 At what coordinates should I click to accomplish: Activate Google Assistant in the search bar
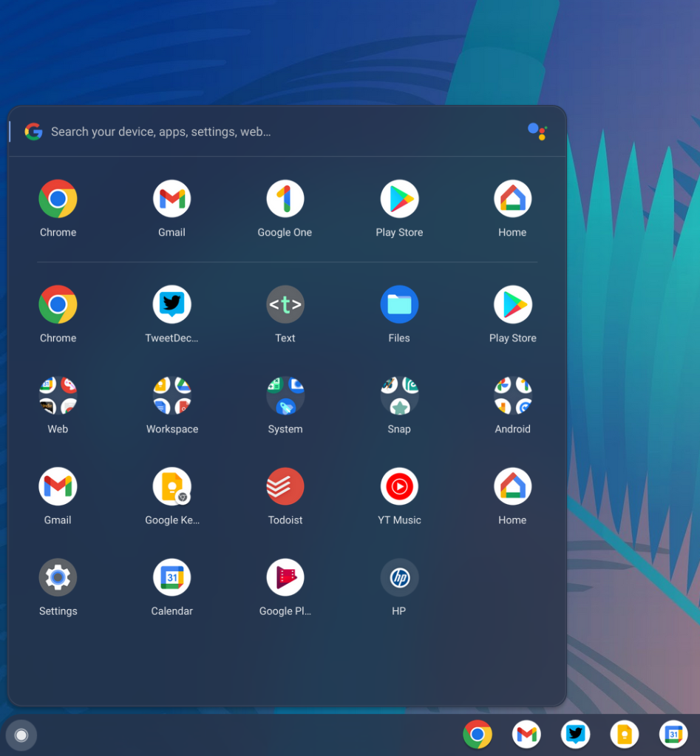[x=537, y=131]
